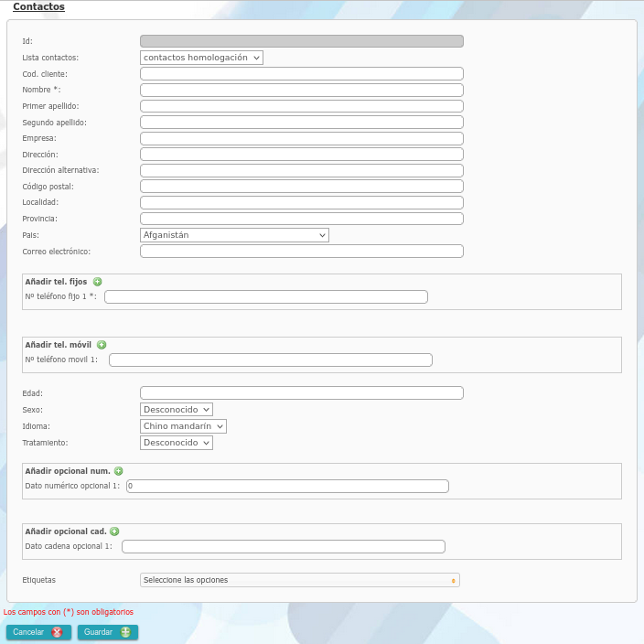The height and width of the screenshot is (644, 644).
Task: Open the Lista contactos dropdown
Action: tap(201, 58)
